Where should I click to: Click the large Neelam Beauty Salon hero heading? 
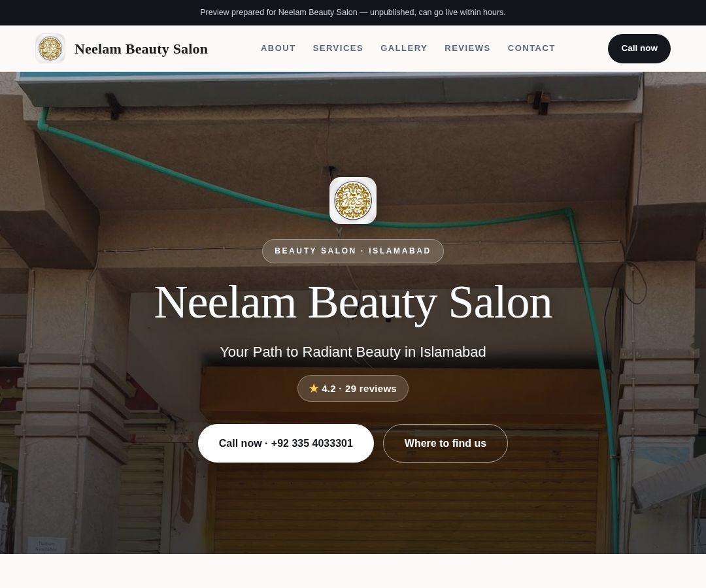[x=353, y=303]
